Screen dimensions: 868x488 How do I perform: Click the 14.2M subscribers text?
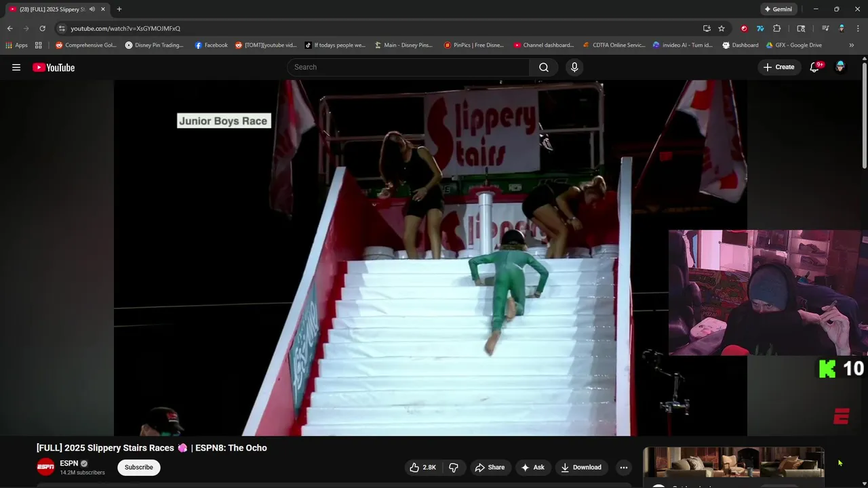[x=82, y=472]
